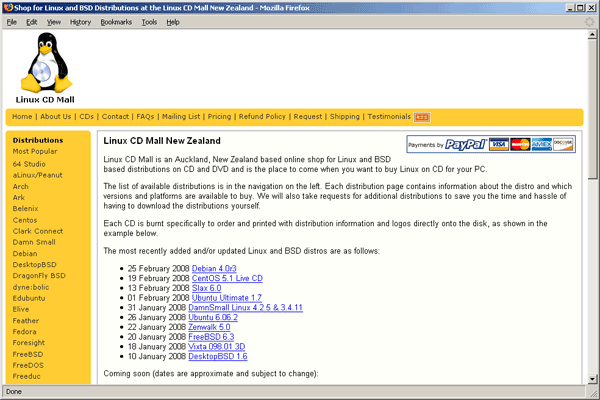Open the Mailing List link
600x400 pixels.
coord(181,116)
